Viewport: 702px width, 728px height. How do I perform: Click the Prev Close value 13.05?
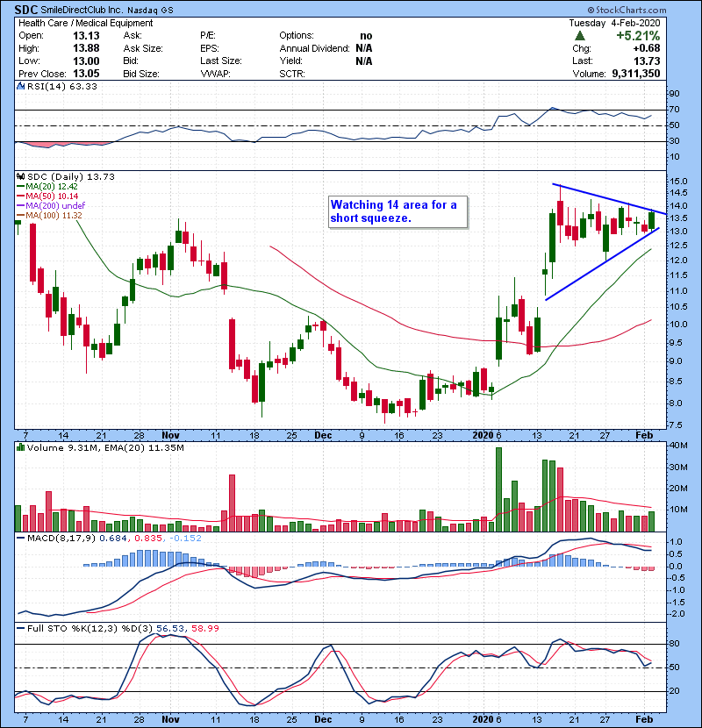point(86,74)
